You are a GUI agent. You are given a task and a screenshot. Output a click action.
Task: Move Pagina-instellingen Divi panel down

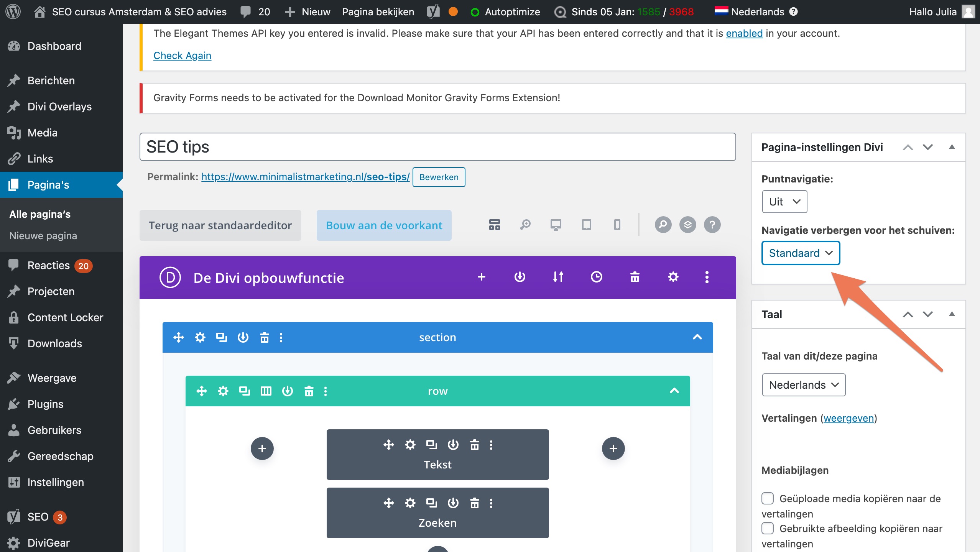[x=927, y=147]
